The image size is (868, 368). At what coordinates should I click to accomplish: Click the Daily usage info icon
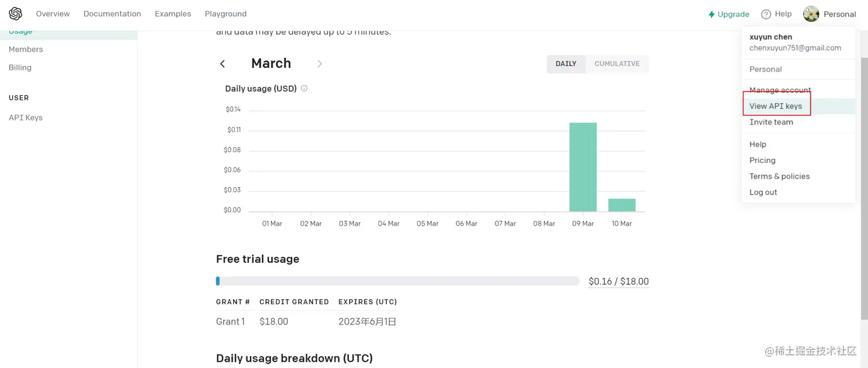[304, 88]
